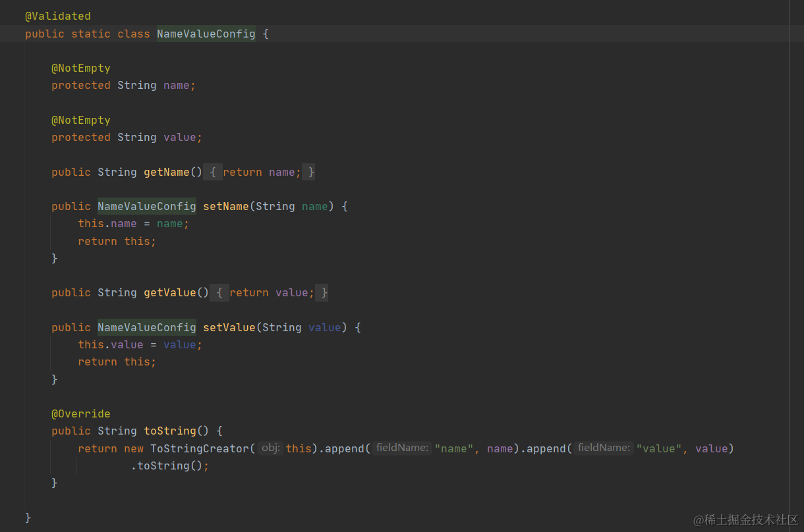The height and width of the screenshot is (532, 804).
Task: Click the setValue method name
Action: [229, 327]
